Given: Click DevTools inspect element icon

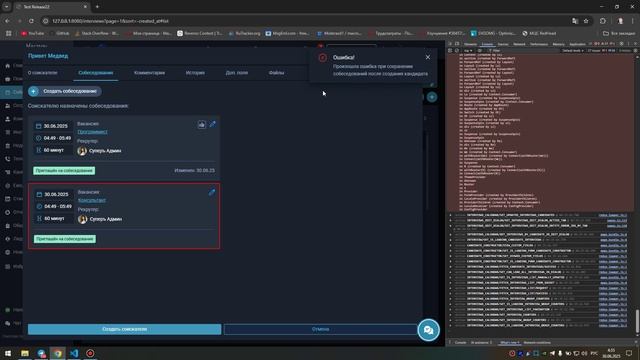Looking at the screenshot, I should (x=450, y=44).
